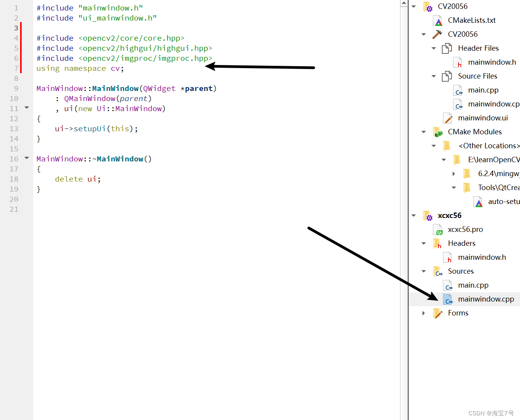The image size is (520, 420).
Task: Click the 'delete ui;' statement
Action: point(78,179)
